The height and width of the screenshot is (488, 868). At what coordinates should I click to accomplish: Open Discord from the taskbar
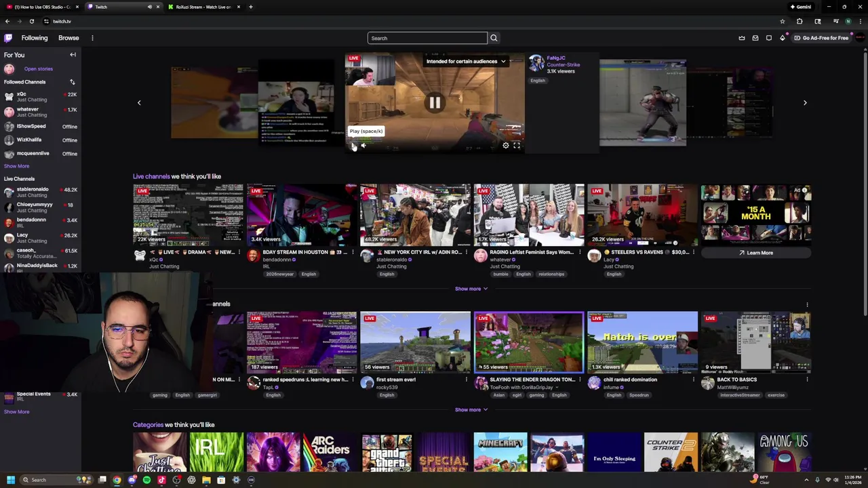(132, 480)
